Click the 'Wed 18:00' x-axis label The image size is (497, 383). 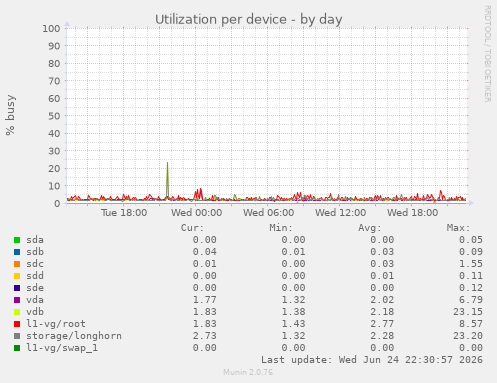click(x=413, y=213)
